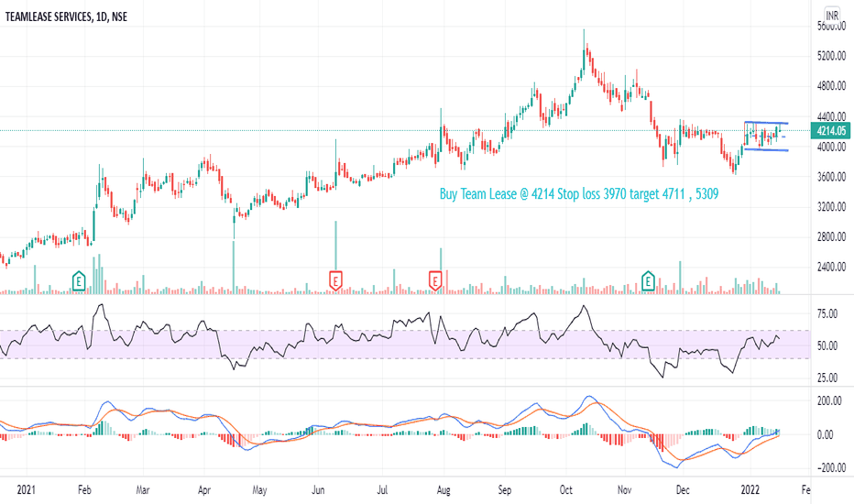The height and width of the screenshot is (504, 854).
Task: Click the green earnings marker in November
Action: pos(648,281)
